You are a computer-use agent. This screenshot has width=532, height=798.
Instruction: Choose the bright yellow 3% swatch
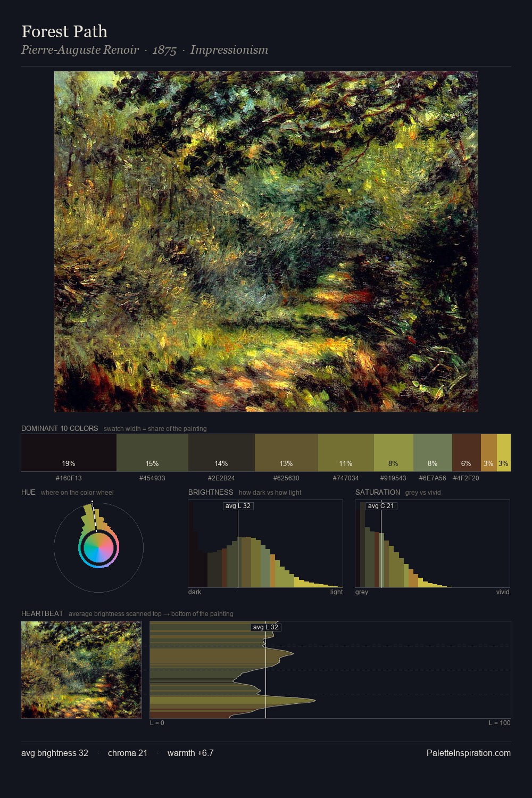[504, 453]
